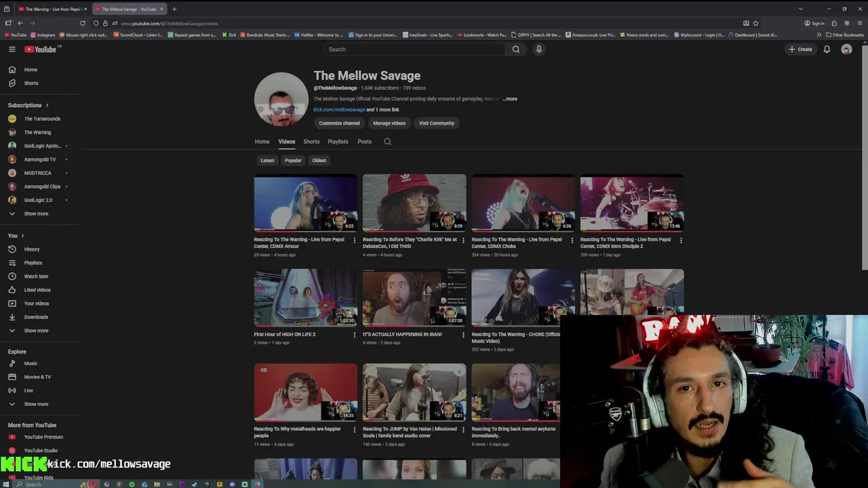Screen dimensions: 868x488
Task: Open Liked videos in the sidebar
Action: 37,289
